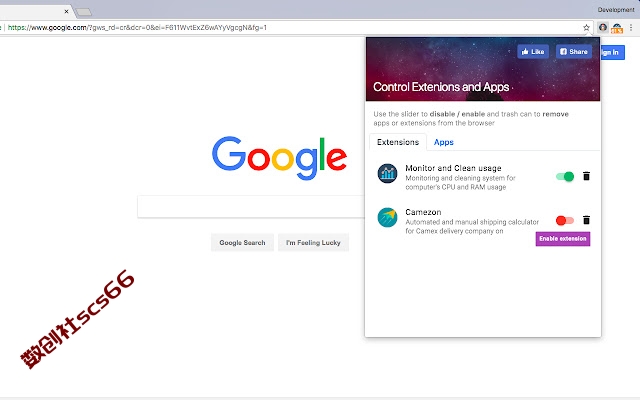The image size is (640, 400).
Task: Click the Enable extension tooltip button
Action: point(563,239)
